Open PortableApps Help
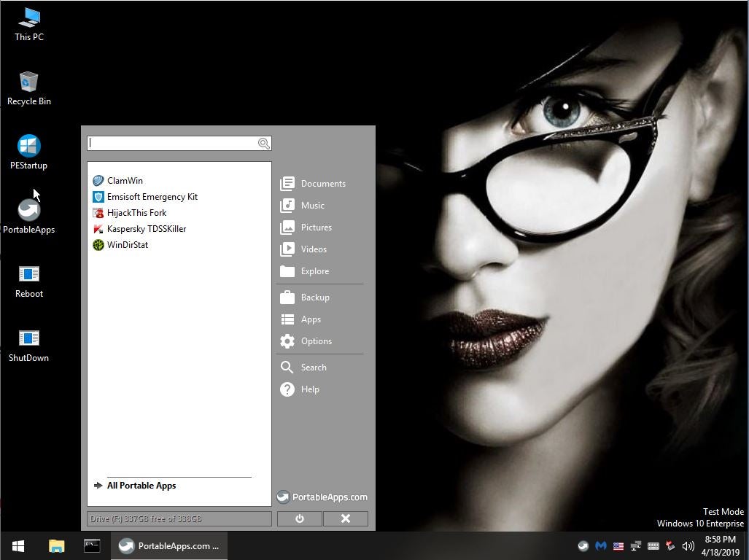This screenshot has width=749, height=560. tap(310, 389)
